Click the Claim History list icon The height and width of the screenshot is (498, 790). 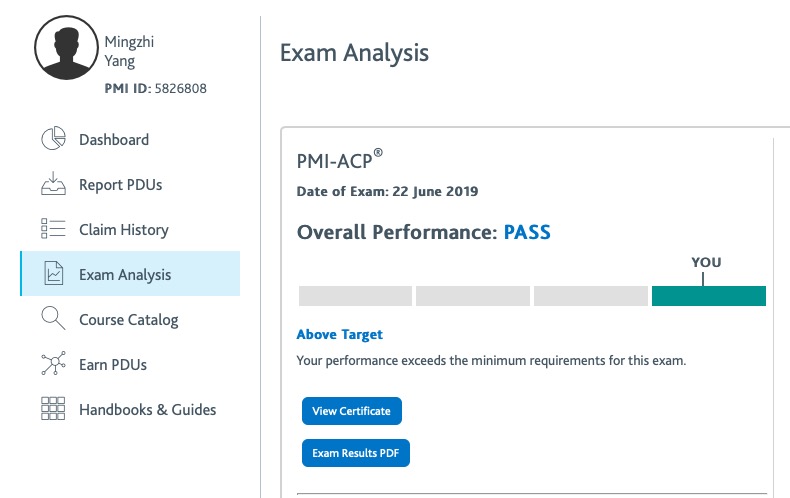[x=53, y=228]
